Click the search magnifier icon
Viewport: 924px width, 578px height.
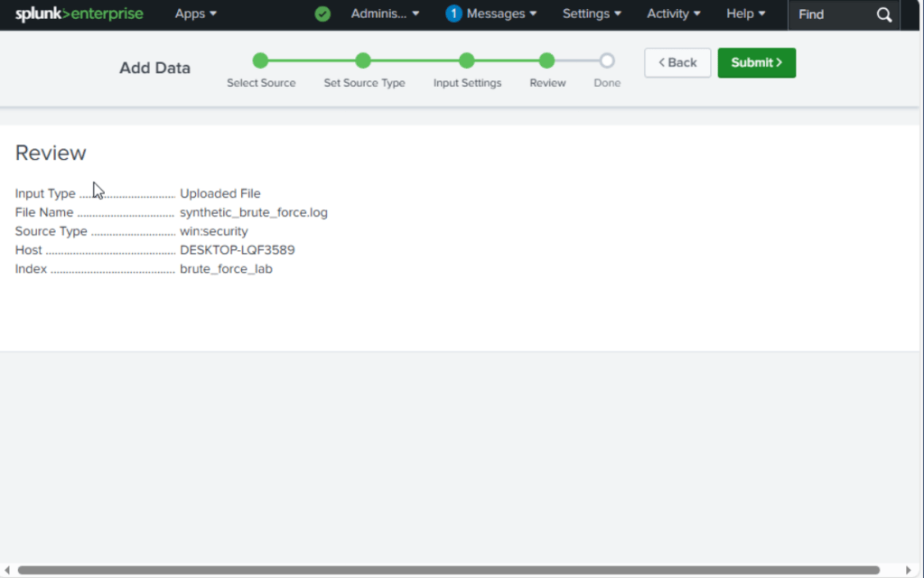[883, 14]
